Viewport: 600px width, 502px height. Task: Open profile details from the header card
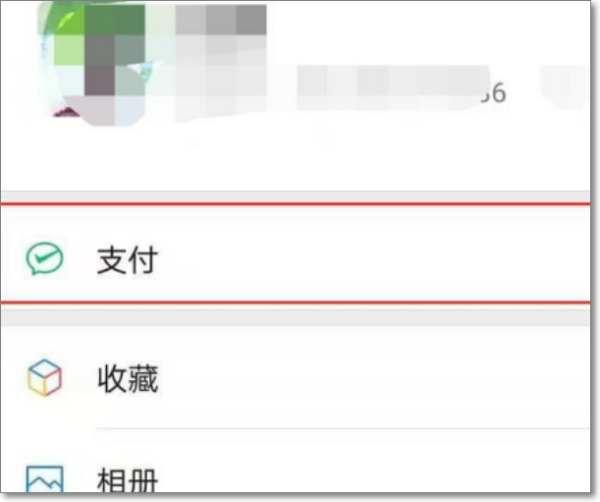(295, 96)
